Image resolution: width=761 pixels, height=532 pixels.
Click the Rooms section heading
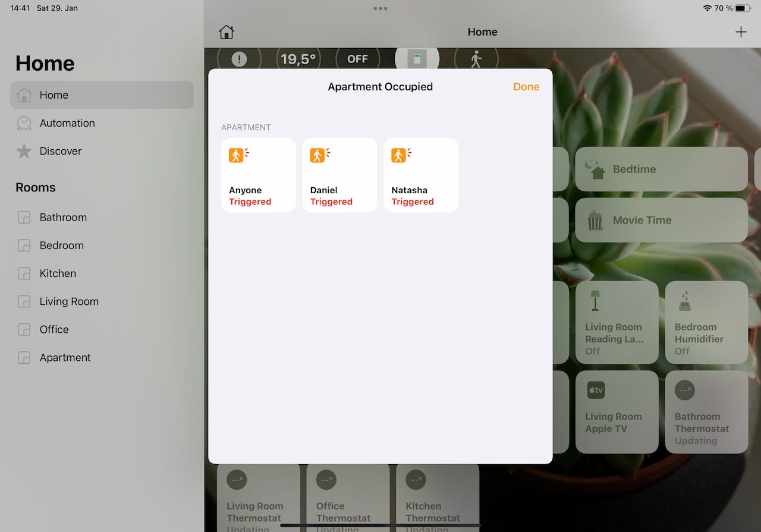[x=36, y=187]
